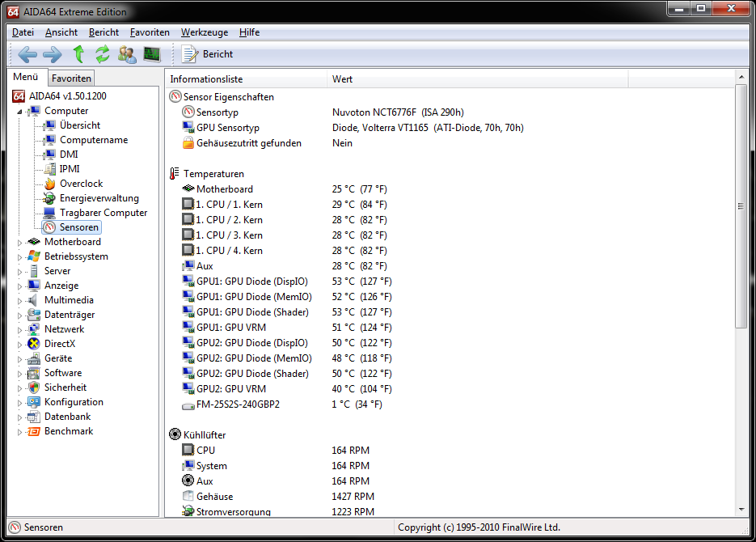Open the users icon in toolbar
Viewport: 756px width, 542px height.
tap(127, 54)
